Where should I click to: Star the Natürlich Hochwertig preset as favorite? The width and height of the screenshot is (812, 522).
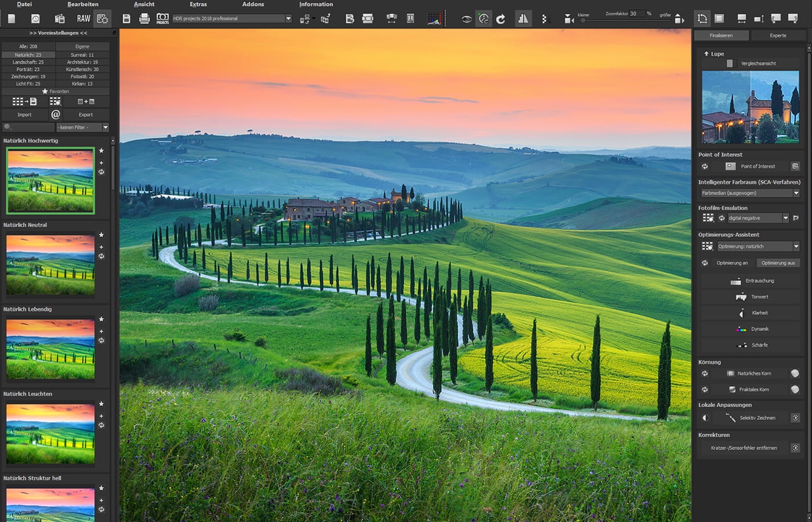[x=101, y=150]
